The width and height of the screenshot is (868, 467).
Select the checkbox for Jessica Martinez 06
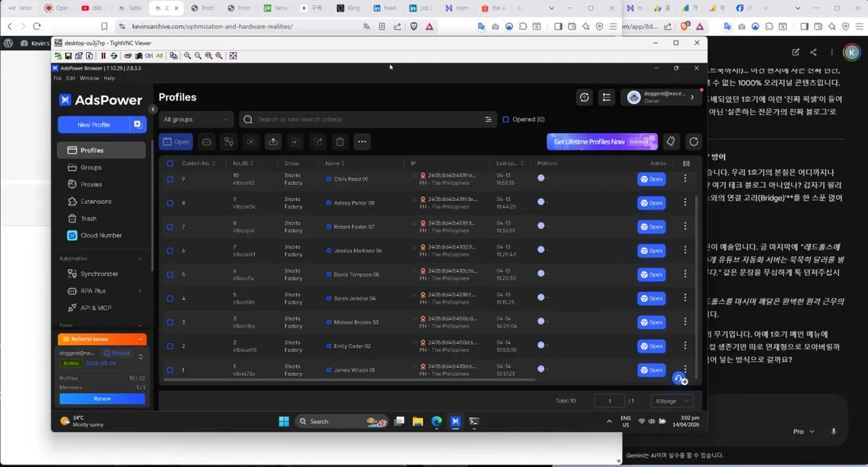[170, 251]
